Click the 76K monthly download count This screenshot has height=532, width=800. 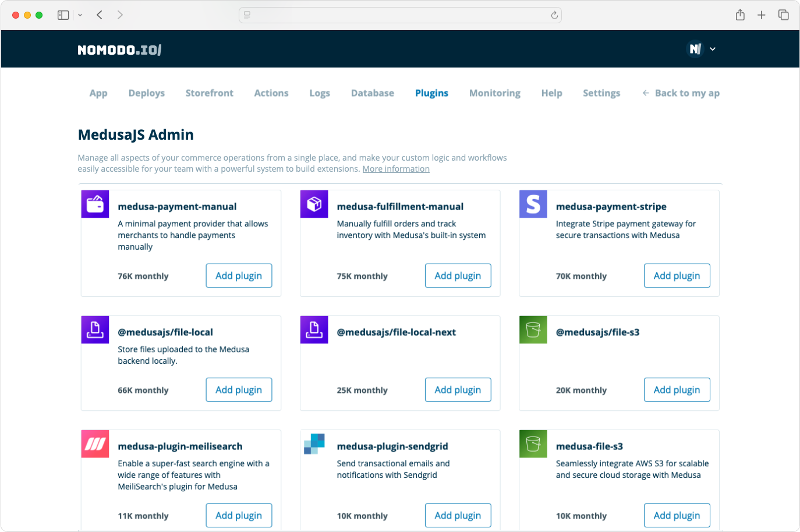tap(143, 276)
